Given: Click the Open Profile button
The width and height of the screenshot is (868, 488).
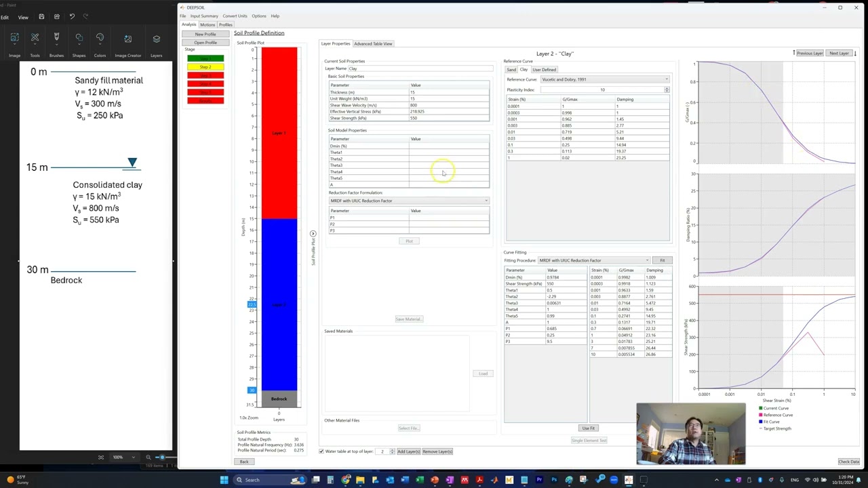Looking at the screenshot, I should click(205, 43).
